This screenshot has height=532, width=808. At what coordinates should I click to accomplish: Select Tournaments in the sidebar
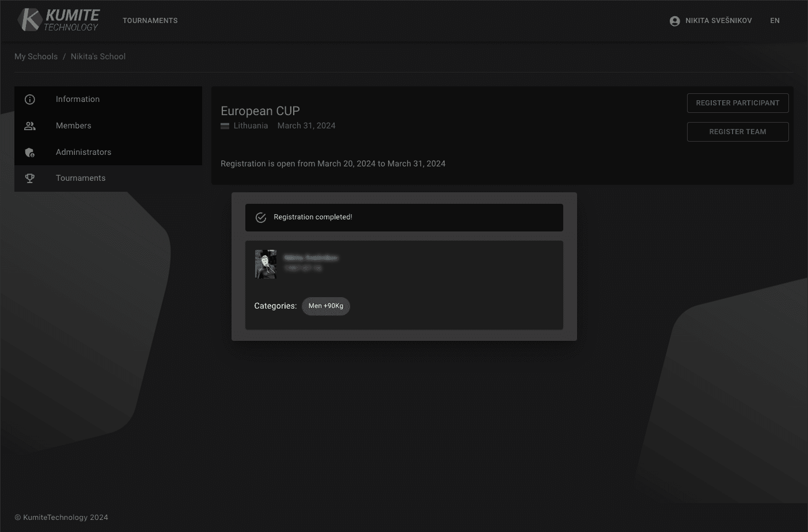tap(81, 178)
